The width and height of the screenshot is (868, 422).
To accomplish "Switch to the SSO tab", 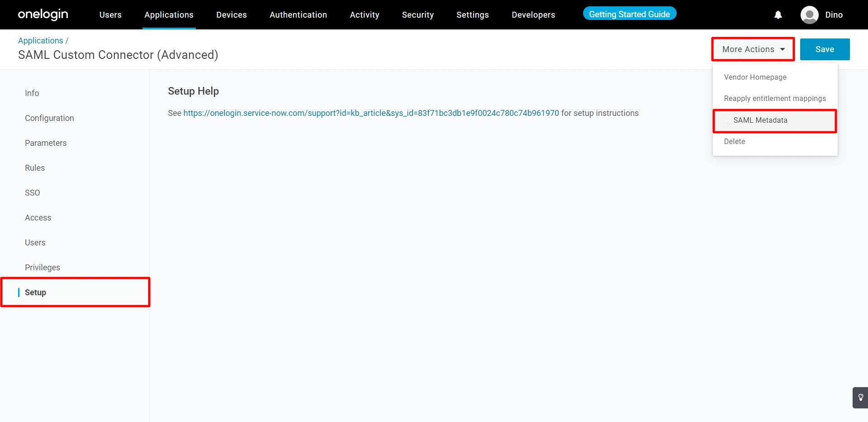I will [33, 193].
